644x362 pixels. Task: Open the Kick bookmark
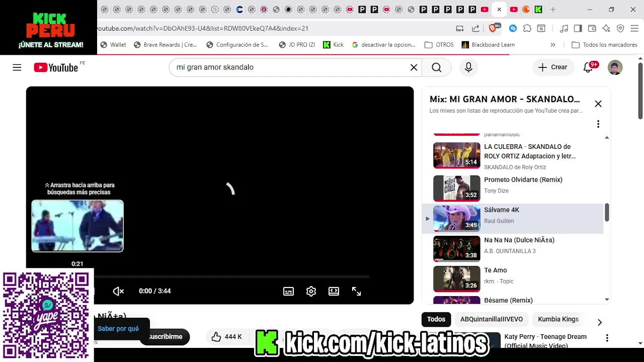(333, 45)
